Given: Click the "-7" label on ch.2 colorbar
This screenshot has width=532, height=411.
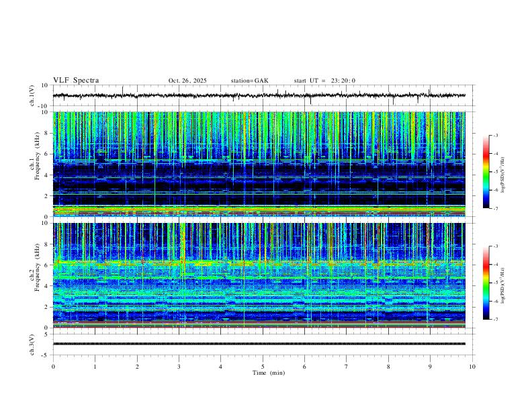Looking at the screenshot, I should pos(495,319).
